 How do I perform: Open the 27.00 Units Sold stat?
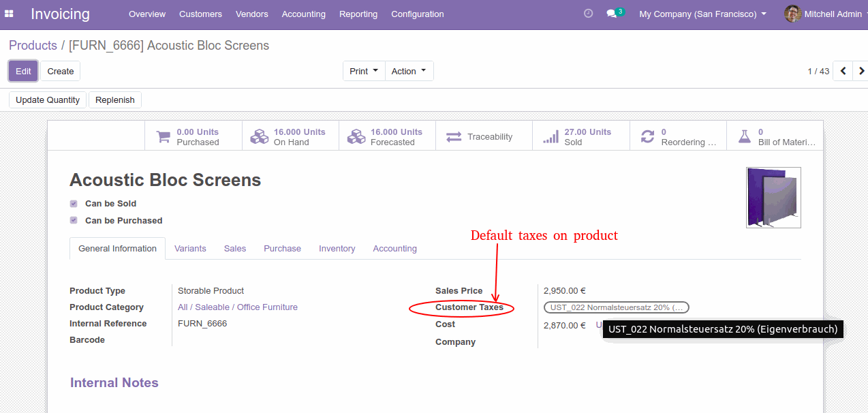pyautogui.click(x=581, y=137)
